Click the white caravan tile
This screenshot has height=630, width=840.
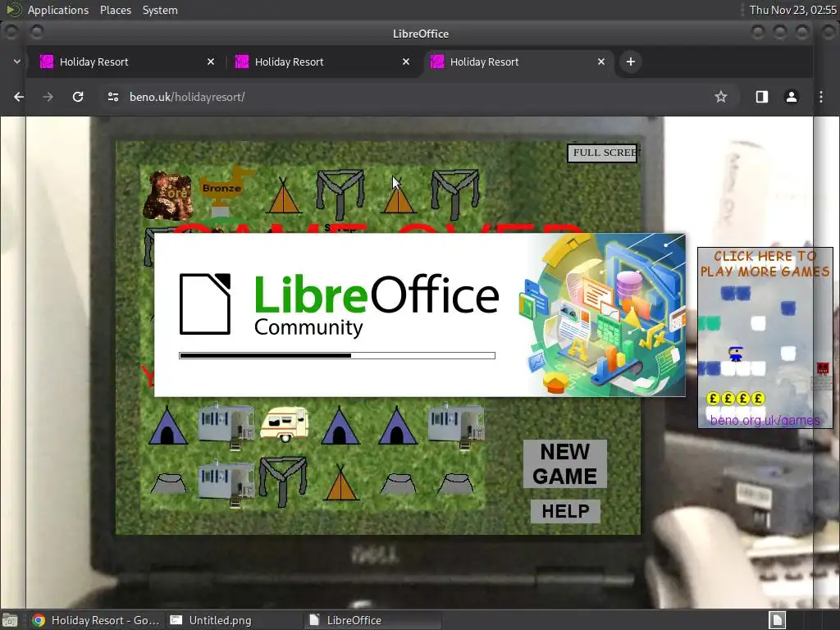(x=285, y=423)
